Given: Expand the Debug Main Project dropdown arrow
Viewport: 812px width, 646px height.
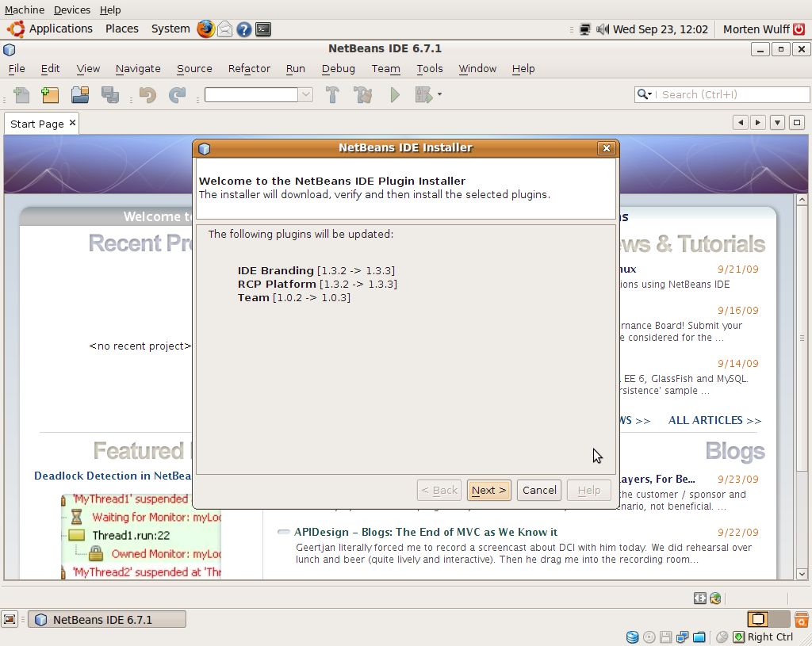Looking at the screenshot, I should click(x=439, y=95).
